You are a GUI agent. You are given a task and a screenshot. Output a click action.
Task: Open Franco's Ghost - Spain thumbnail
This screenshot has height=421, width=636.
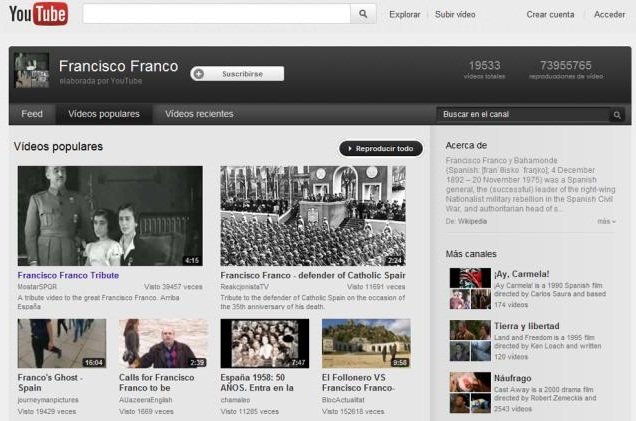pyautogui.click(x=62, y=344)
